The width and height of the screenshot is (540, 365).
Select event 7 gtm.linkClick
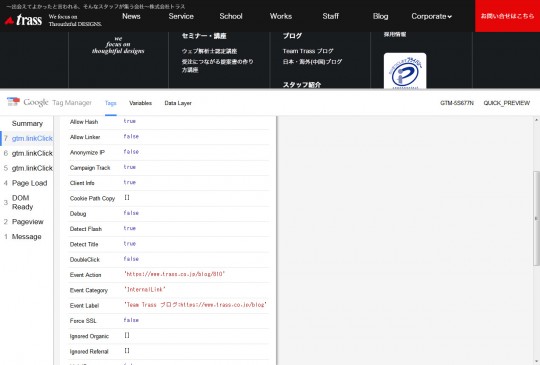tap(28, 138)
